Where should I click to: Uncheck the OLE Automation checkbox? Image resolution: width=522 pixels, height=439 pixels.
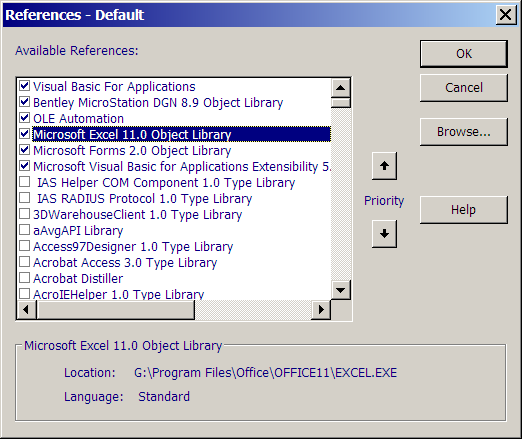pyautogui.click(x=24, y=118)
